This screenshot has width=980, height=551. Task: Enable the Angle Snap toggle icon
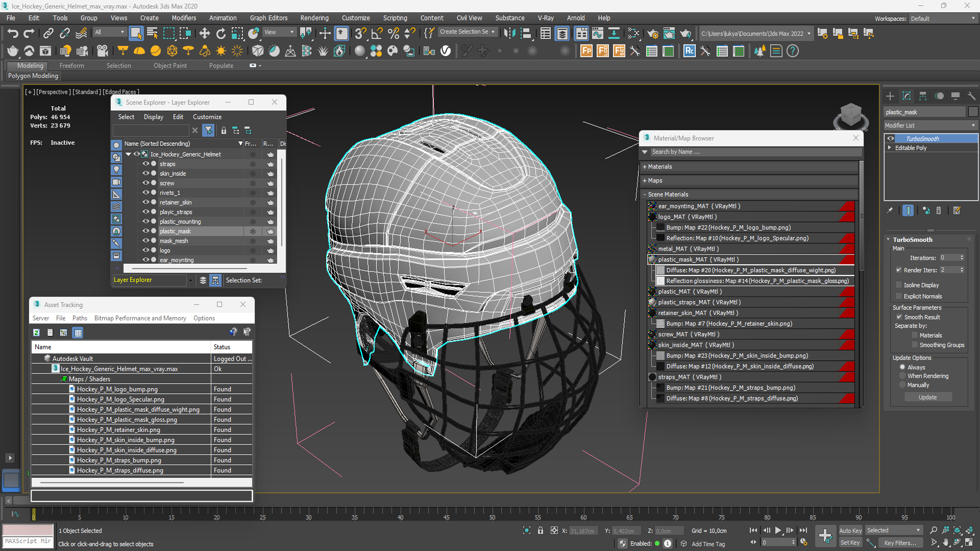click(x=377, y=34)
